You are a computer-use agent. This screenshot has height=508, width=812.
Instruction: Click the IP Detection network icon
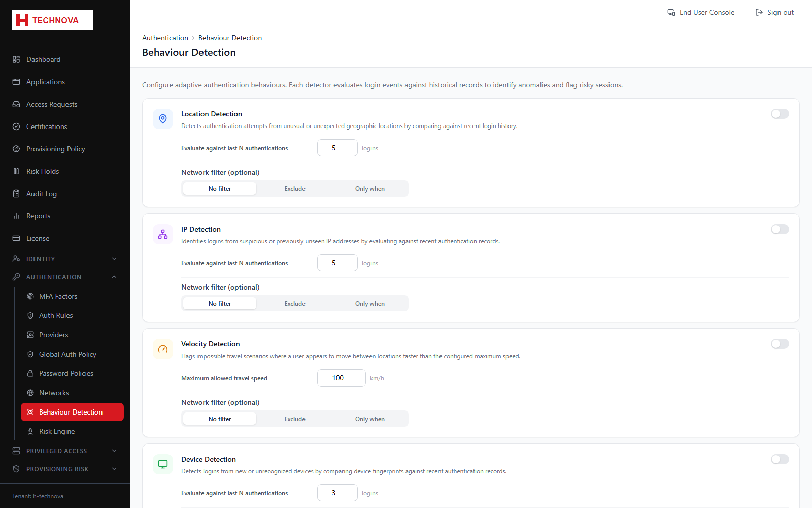(x=163, y=234)
